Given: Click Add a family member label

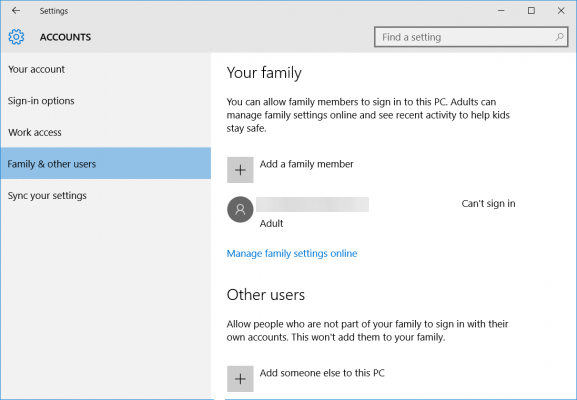Looking at the screenshot, I should [x=307, y=164].
